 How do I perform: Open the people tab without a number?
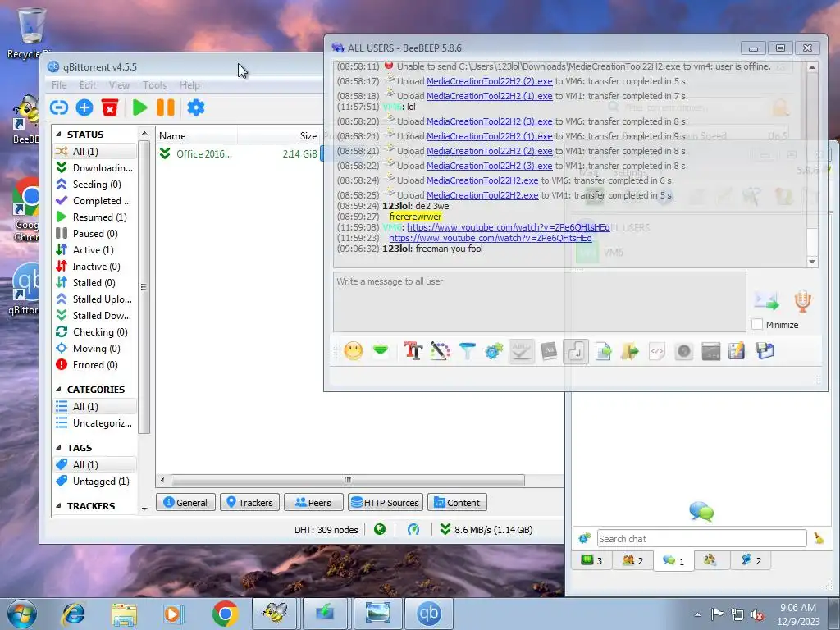(x=710, y=560)
